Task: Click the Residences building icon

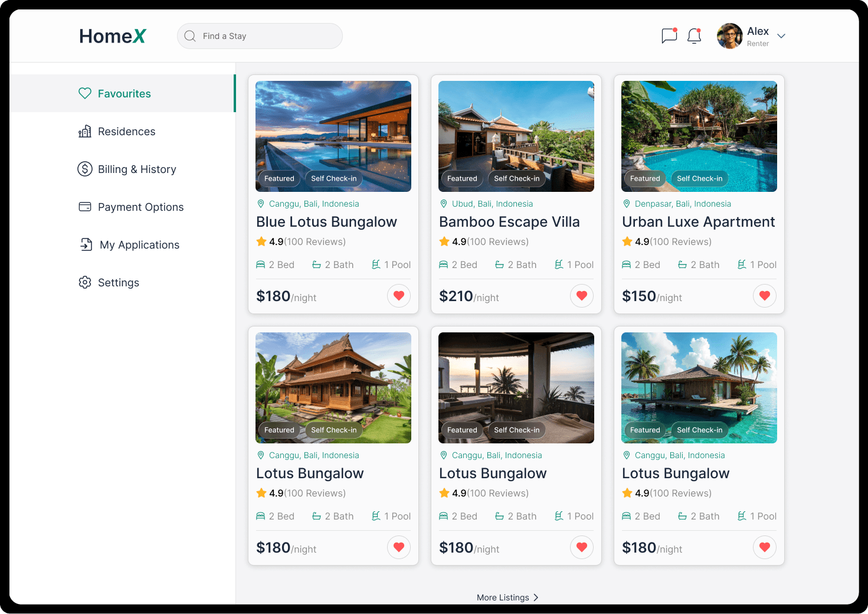Action: [85, 131]
